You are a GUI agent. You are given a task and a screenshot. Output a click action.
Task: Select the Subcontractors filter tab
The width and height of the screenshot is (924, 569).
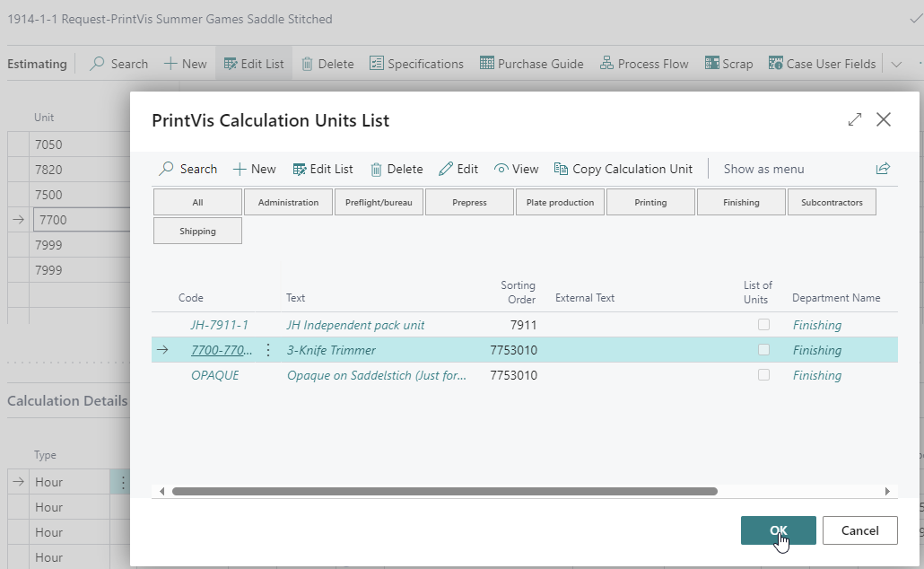[832, 202]
